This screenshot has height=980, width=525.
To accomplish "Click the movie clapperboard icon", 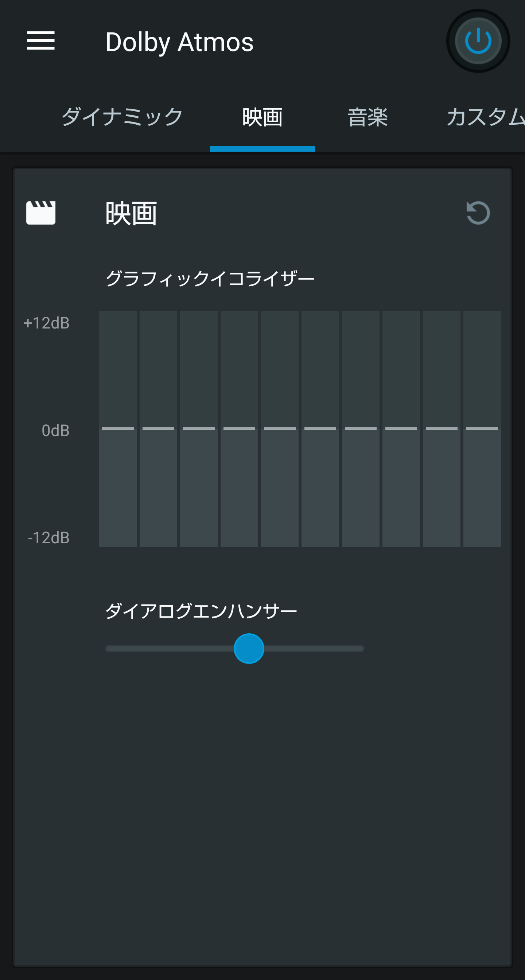I will [x=41, y=213].
